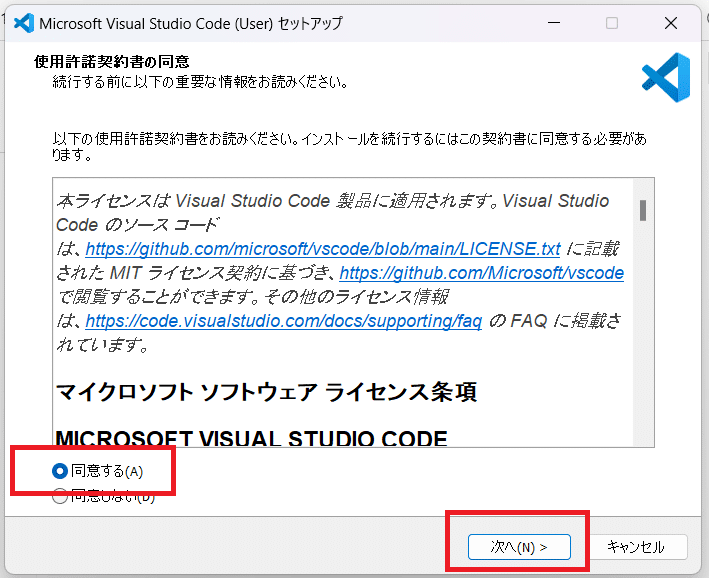Screen dimensions: 714x578
Task: Click the heading マイクロソフト ソフトウェア ライセンス条項
Action: tap(266, 392)
